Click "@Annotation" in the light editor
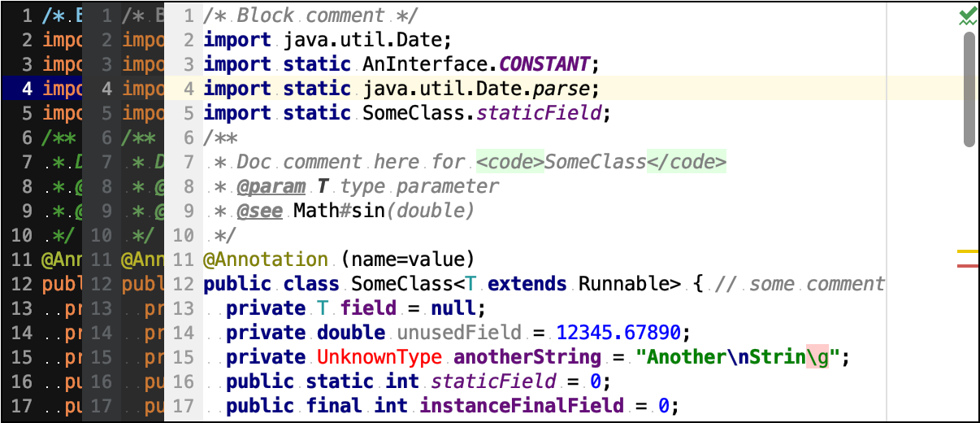The height and width of the screenshot is (423, 980). click(267, 259)
